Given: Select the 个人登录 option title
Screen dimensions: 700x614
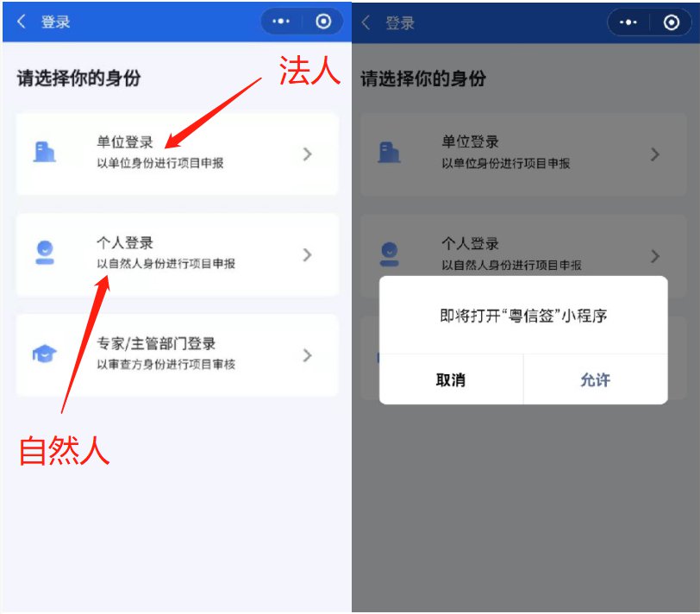Looking at the screenshot, I should pyautogui.click(x=125, y=243).
